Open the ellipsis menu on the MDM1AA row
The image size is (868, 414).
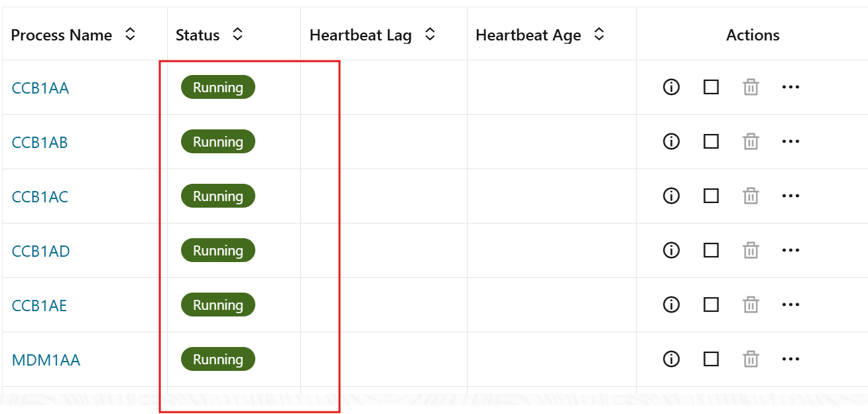790,359
